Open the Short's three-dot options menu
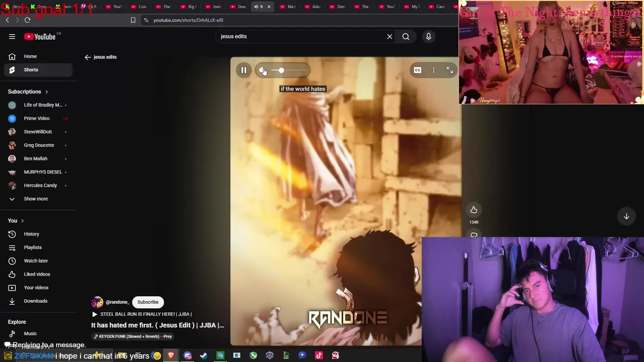 tap(434, 70)
